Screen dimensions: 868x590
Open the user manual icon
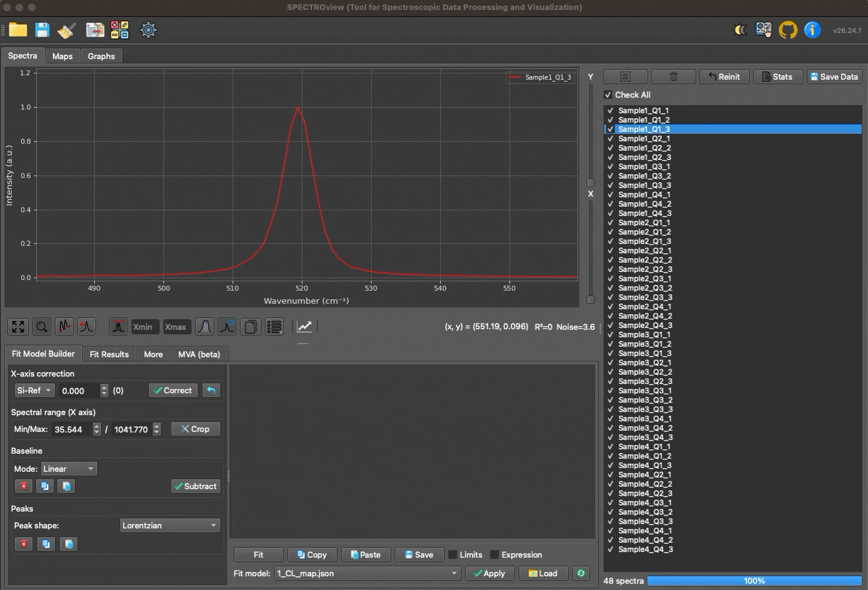(x=763, y=30)
